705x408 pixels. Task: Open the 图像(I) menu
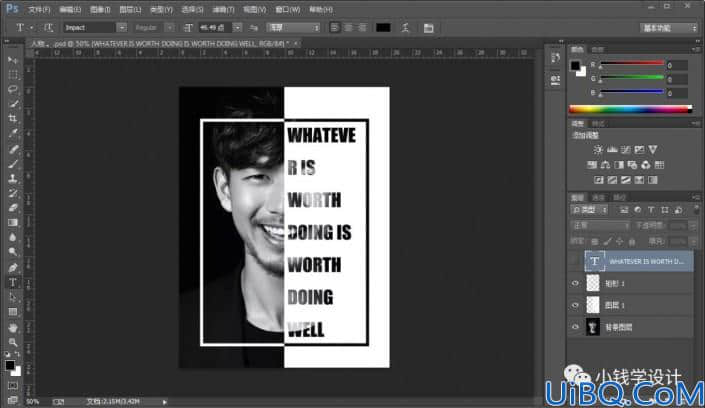pos(100,9)
